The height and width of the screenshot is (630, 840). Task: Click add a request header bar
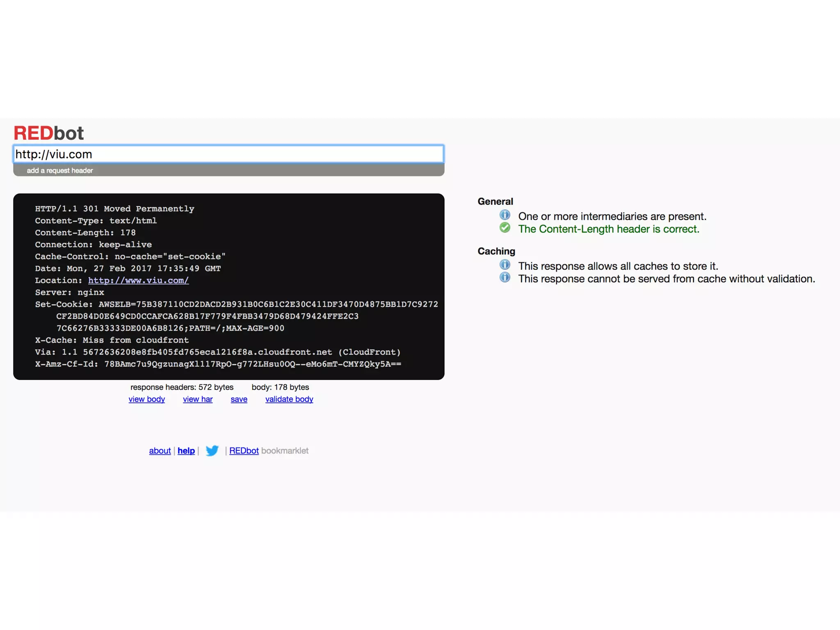(60, 171)
